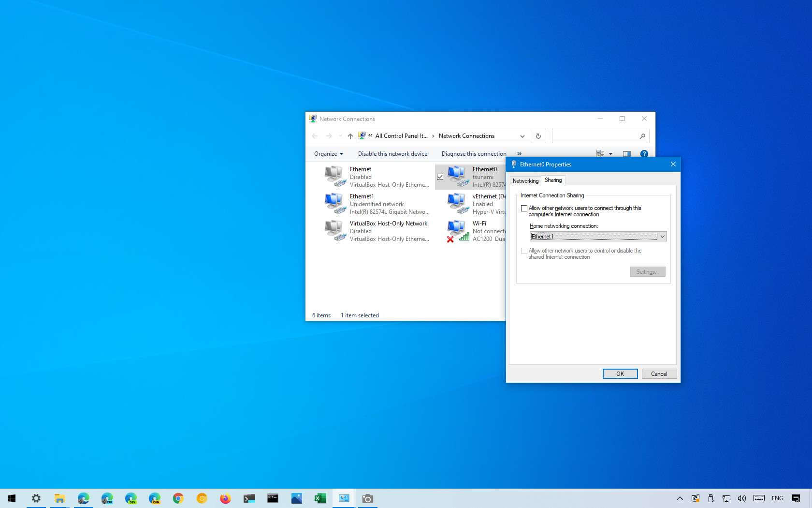The image size is (812, 508).
Task: Open Firefox from the taskbar
Action: pyautogui.click(x=225, y=498)
